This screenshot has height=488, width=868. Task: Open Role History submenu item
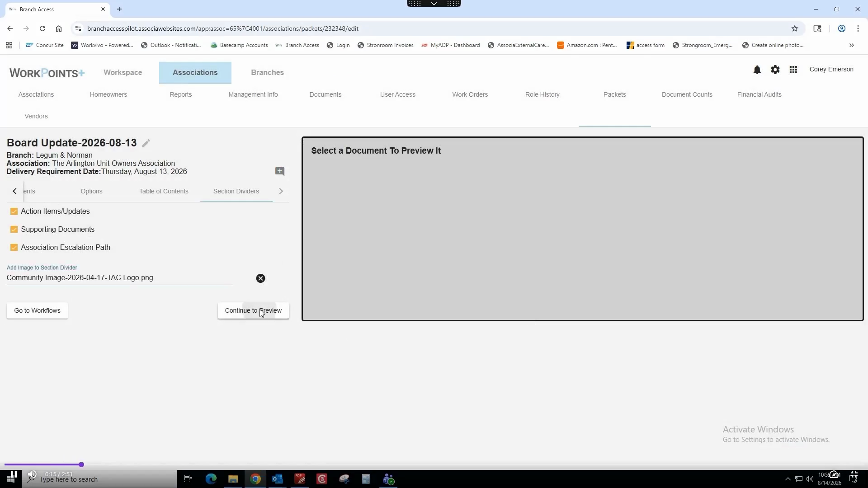(x=542, y=94)
